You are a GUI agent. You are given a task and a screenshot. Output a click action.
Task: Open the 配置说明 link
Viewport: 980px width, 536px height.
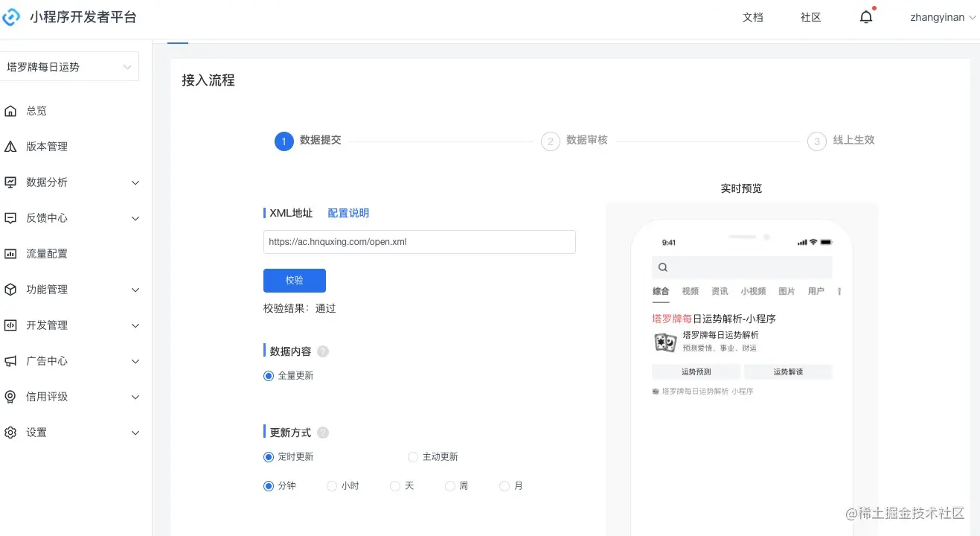click(348, 213)
